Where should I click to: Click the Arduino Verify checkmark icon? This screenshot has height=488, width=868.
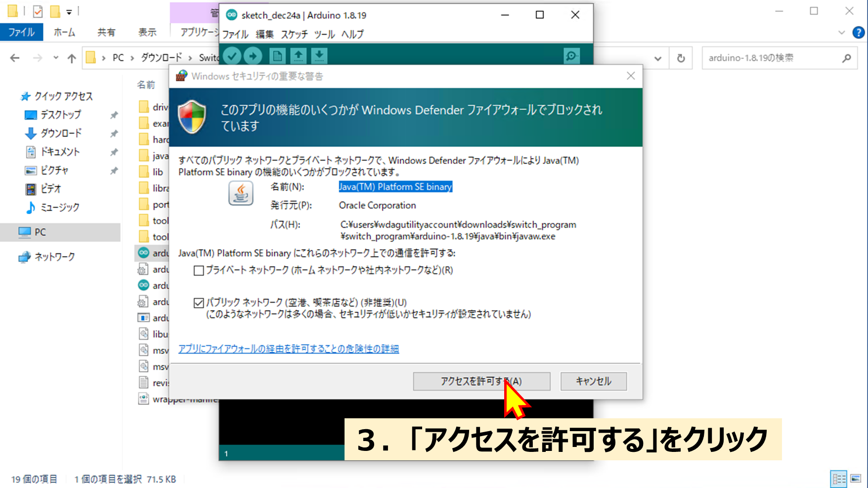pos(232,56)
